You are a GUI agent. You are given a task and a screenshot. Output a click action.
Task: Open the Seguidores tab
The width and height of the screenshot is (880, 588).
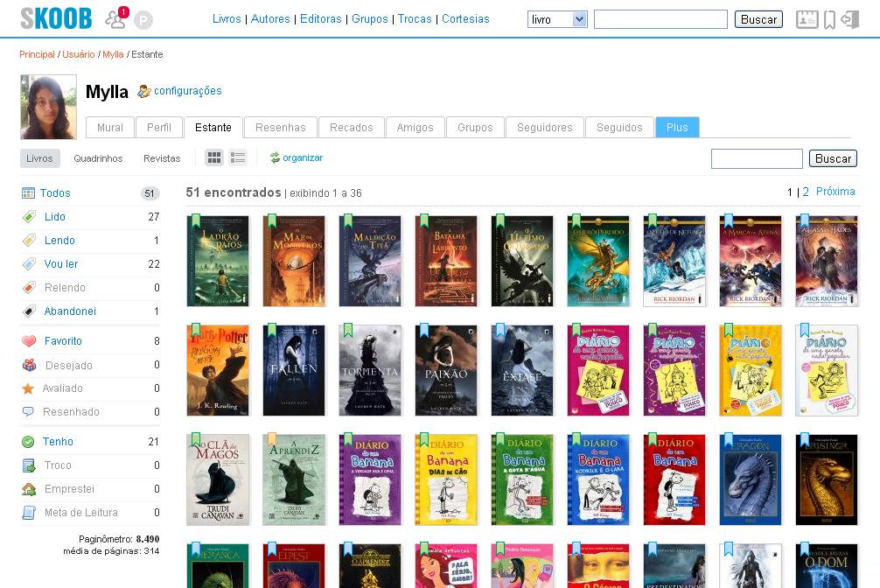pyautogui.click(x=545, y=128)
